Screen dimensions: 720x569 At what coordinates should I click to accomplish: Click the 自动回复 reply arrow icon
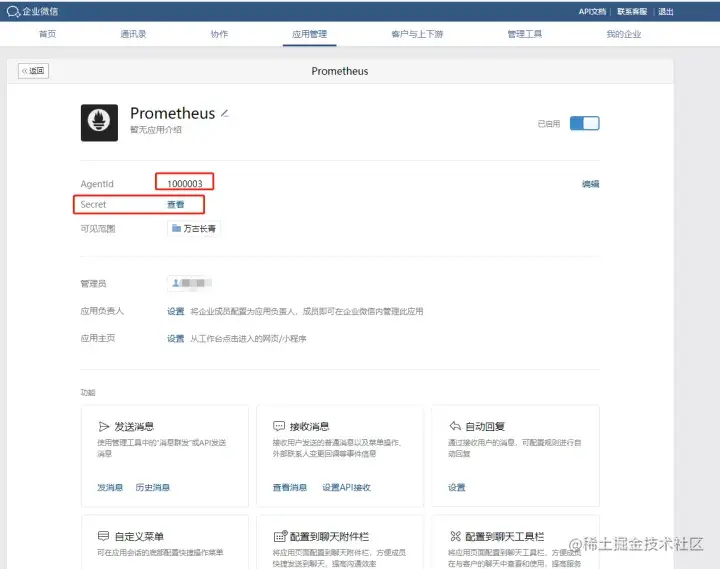(455, 426)
